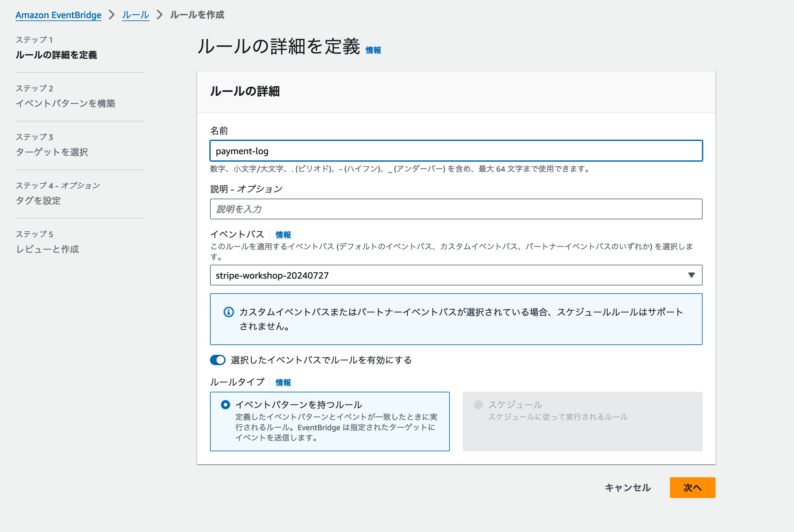Open the ルール breadcrumb link
Screen dimensions: 794x532
click(x=135, y=15)
